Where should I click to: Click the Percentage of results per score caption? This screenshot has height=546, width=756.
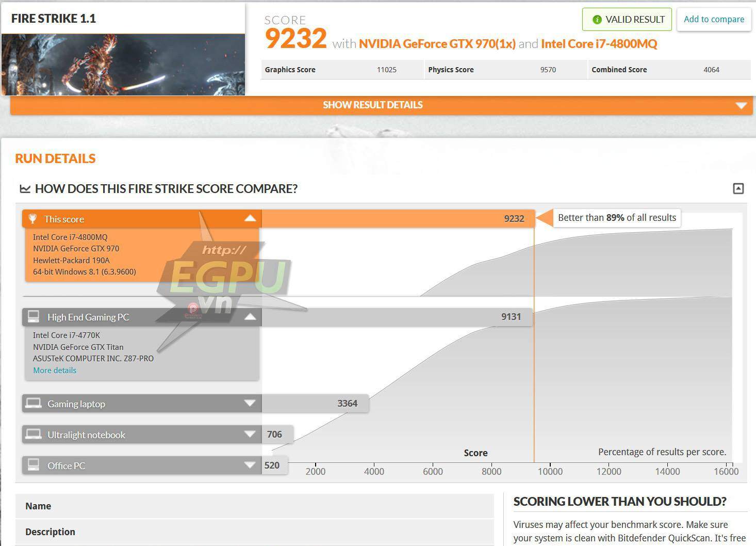point(662,452)
